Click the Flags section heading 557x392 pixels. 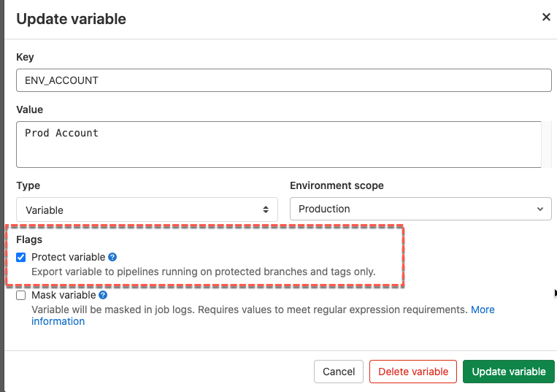pos(29,239)
